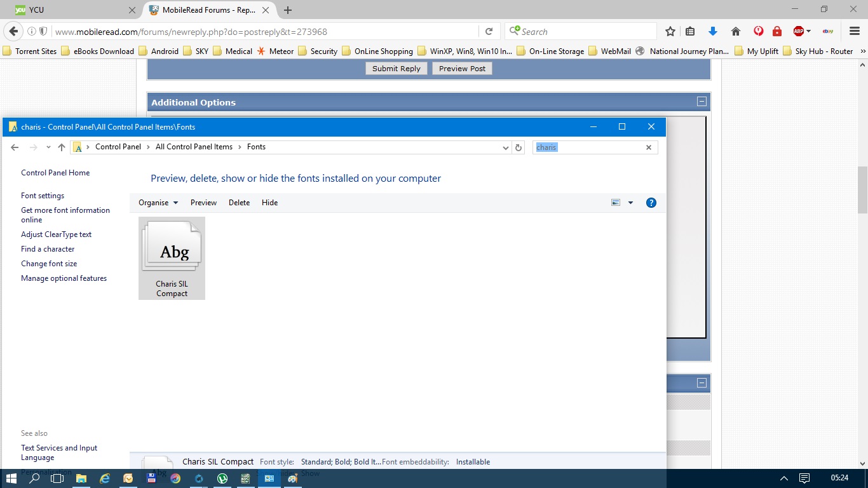868x488 pixels.
Task: Clear the charis search box
Action: (x=649, y=147)
